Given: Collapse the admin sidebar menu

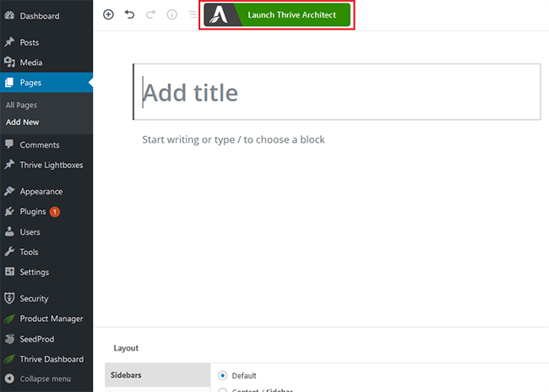Looking at the screenshot, I should 46,378.
